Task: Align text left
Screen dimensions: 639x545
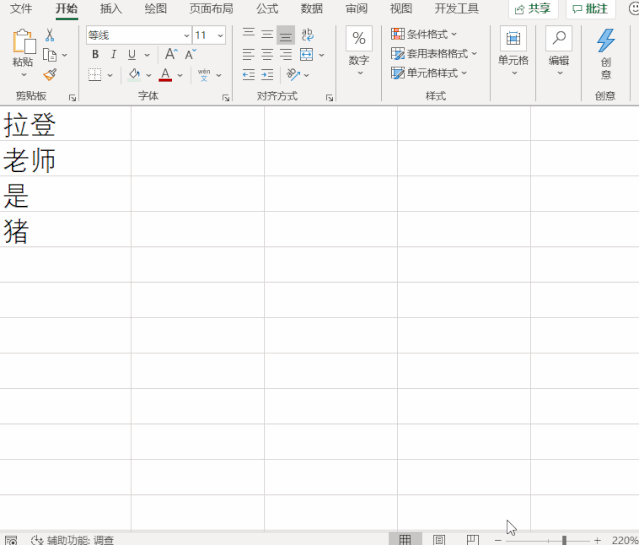Action: (x=249, y=54)
